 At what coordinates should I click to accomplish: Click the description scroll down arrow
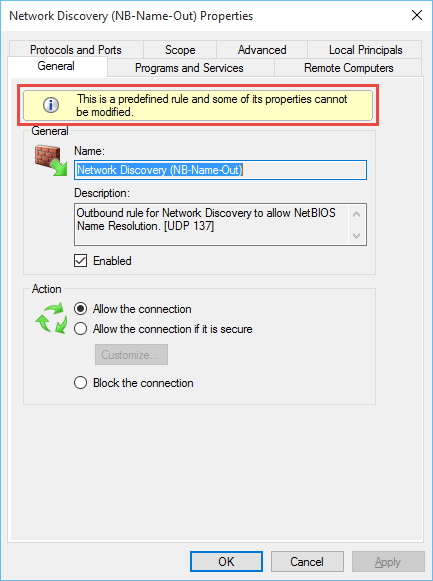click(357, 235)
